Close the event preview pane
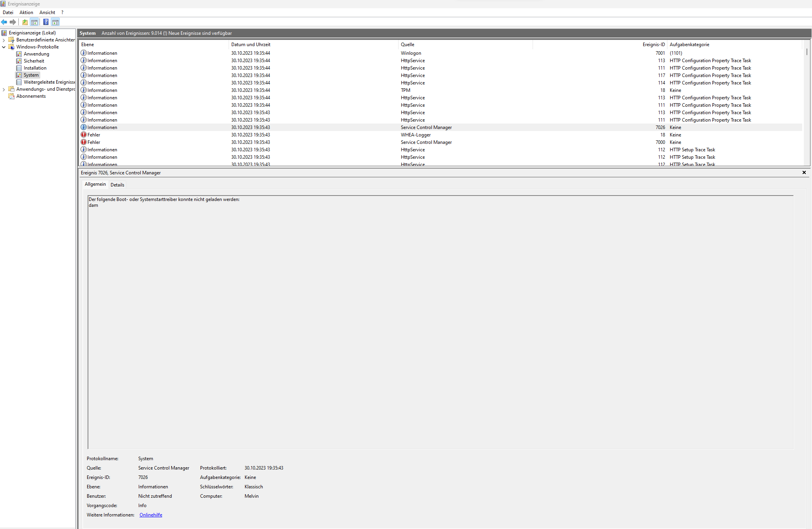Image resolution: width=812 pixels, height=529 pixels. click(x=804, y=172)
